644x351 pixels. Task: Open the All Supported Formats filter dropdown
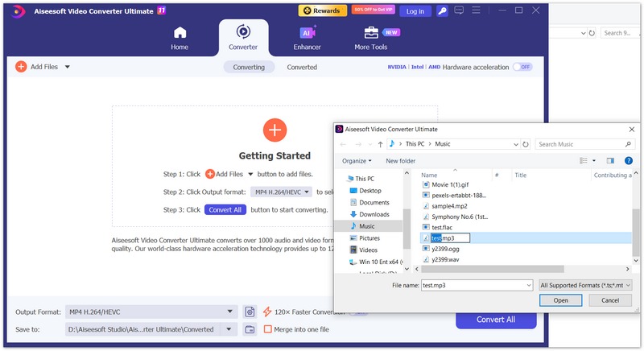click(585, 285)
